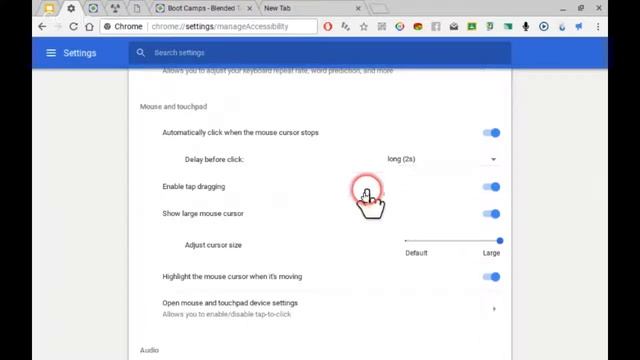
Task: Switch to the yellow slides pinned tab
Action: 49,8
